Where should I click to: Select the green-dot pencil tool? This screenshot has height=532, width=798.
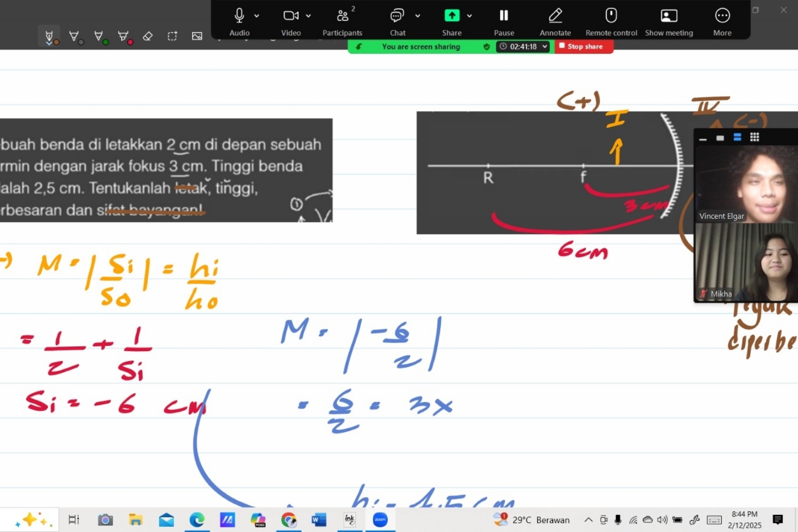coord(100,37)
